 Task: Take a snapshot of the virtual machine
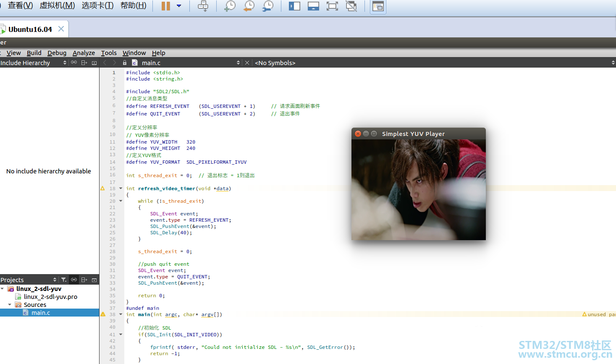click(230, 6)
